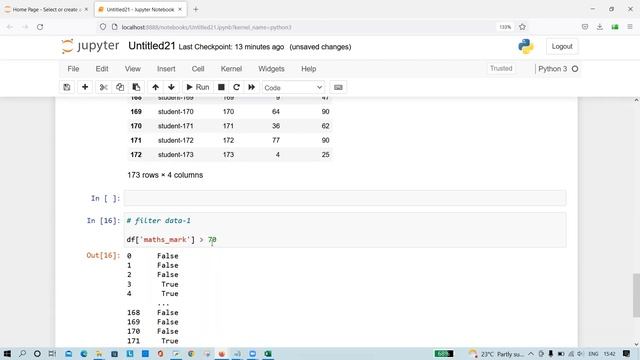
Task: Open the Windows Start menu
Action: pyautogui.click(x=7, y=353)
